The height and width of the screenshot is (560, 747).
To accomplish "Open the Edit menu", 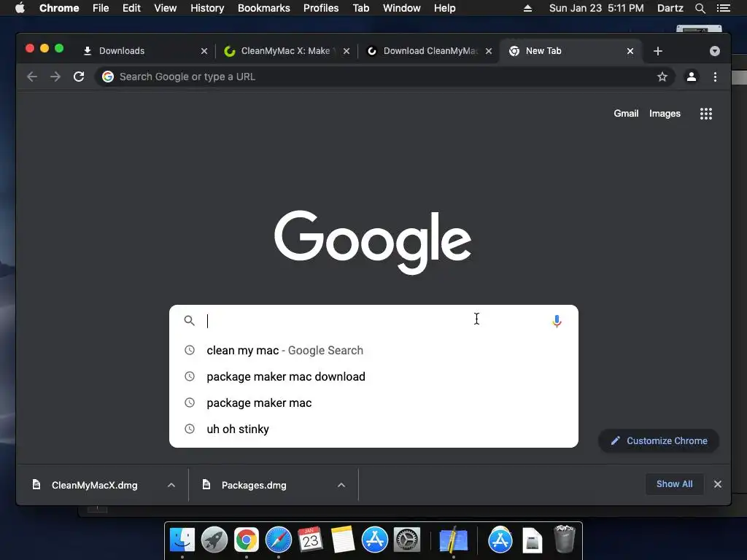I will pyautogui.click(x=131, y=8).
